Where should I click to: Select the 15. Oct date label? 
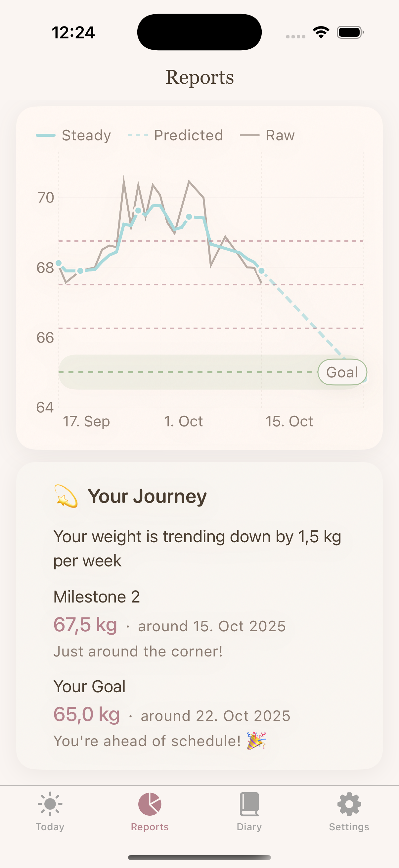[x=289, y=421]
